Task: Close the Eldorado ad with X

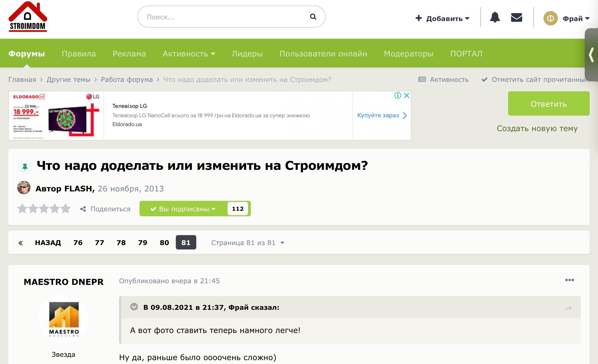Action: point(407,95)
